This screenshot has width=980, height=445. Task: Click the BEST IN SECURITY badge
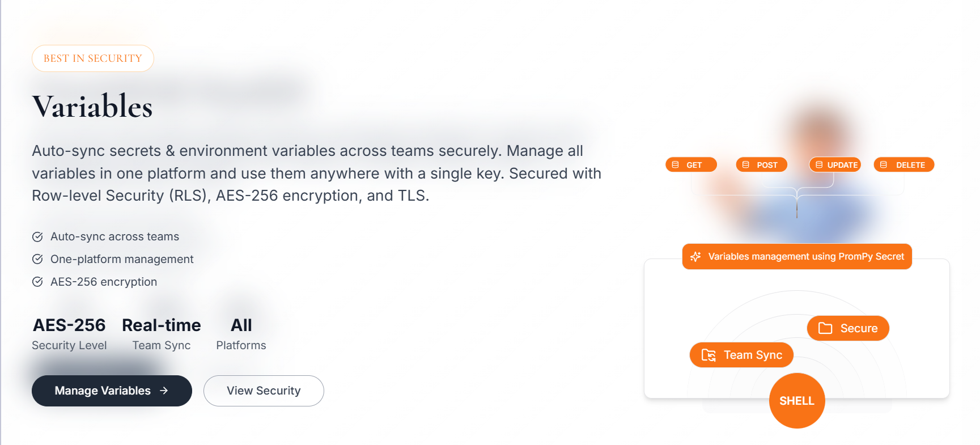click(92, 58)
